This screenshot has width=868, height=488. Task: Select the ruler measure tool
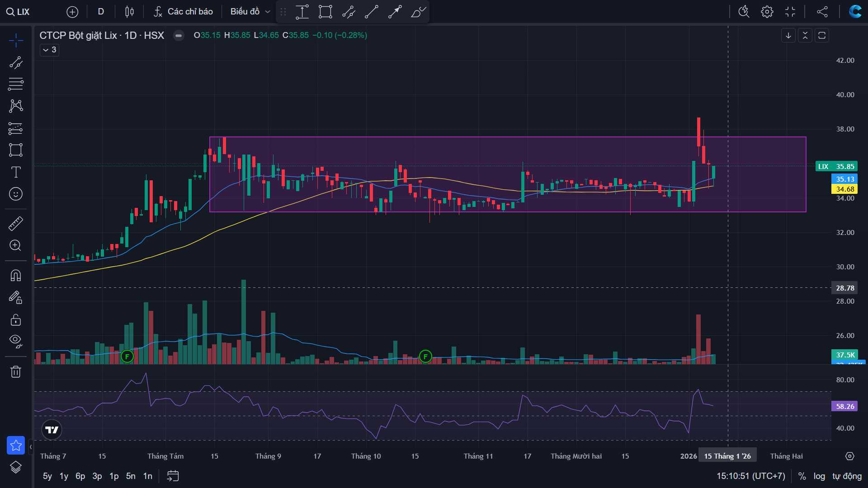click(x=16, y=223)
